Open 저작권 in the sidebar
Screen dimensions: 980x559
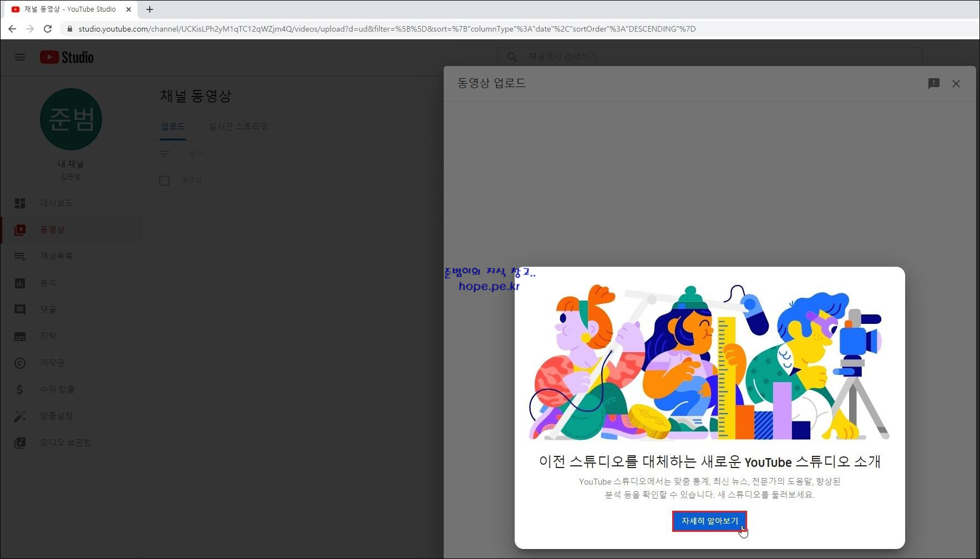[x=71, y=363]
